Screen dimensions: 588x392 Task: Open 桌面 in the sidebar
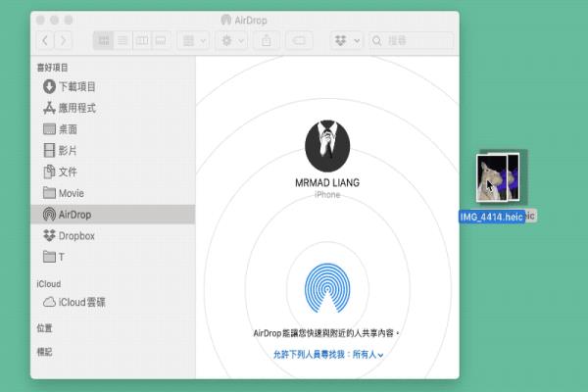pos(113,129)
